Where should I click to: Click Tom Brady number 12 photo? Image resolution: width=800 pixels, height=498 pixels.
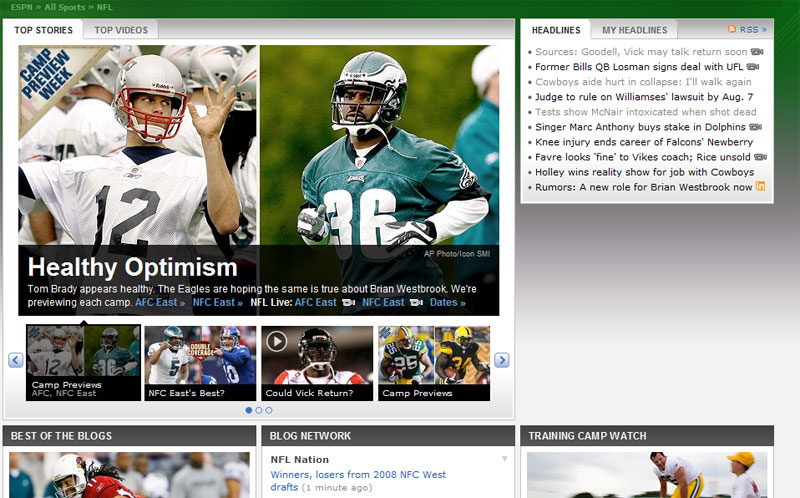pos(139,145)
